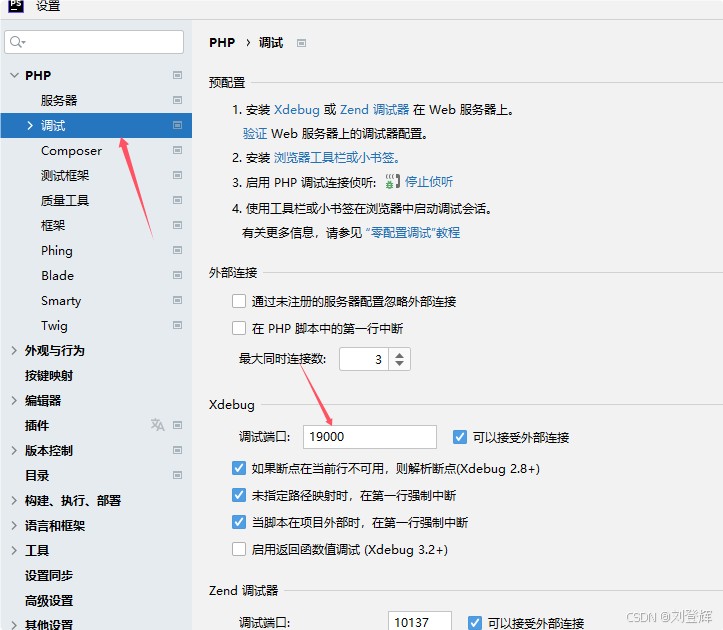Enable 启用返回函数值调试 (Xdebug 3.2+) checkbox

coord(239,549)
